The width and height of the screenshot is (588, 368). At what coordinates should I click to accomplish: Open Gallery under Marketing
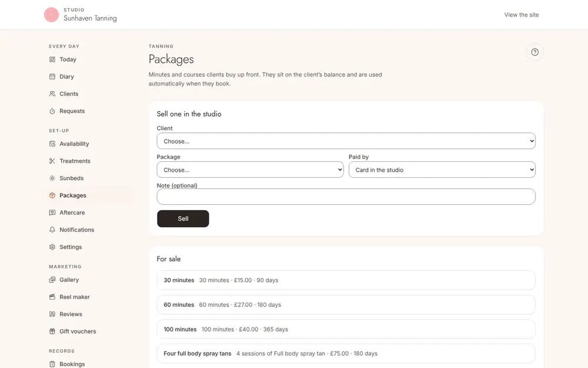[69, 280]
